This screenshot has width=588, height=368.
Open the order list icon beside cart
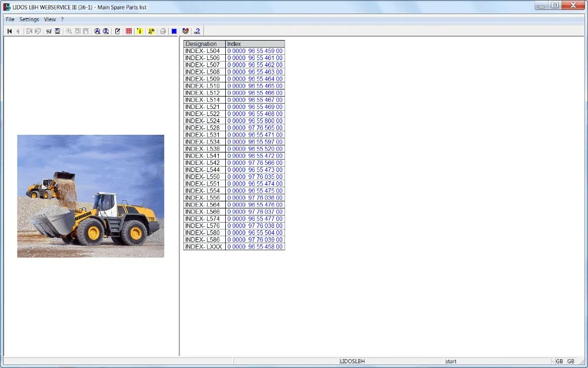[58, 31]
